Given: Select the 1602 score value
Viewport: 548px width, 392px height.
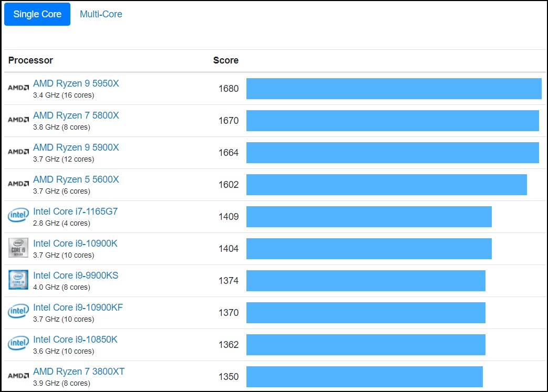Looking at the screenshot, I should click(229, 185).
